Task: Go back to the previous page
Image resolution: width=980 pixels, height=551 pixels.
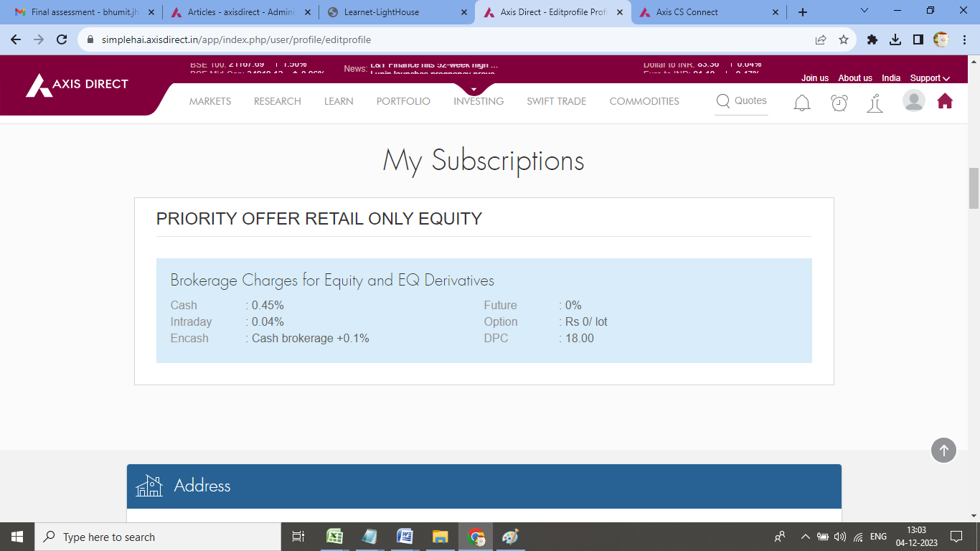Action: pyautogui.click(x=16, y=39)
